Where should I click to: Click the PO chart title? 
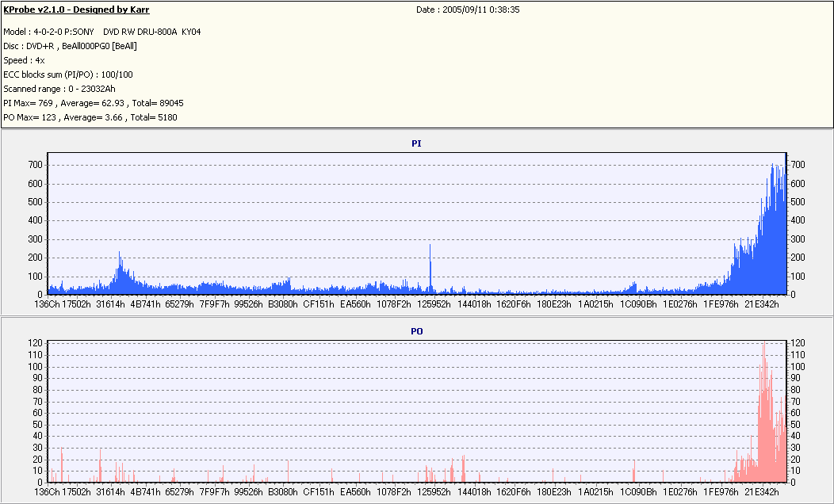pos(416,331)
